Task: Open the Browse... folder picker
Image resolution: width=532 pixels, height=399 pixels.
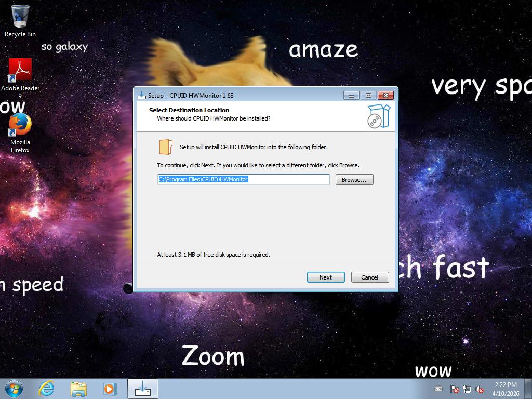Action: click(x=354, y=180)
